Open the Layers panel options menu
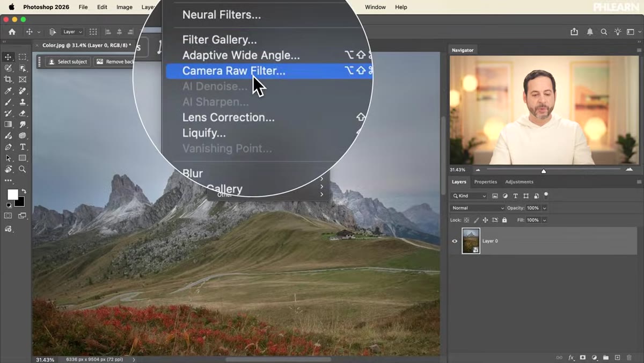The image size is (644, 363). point(639,182)
